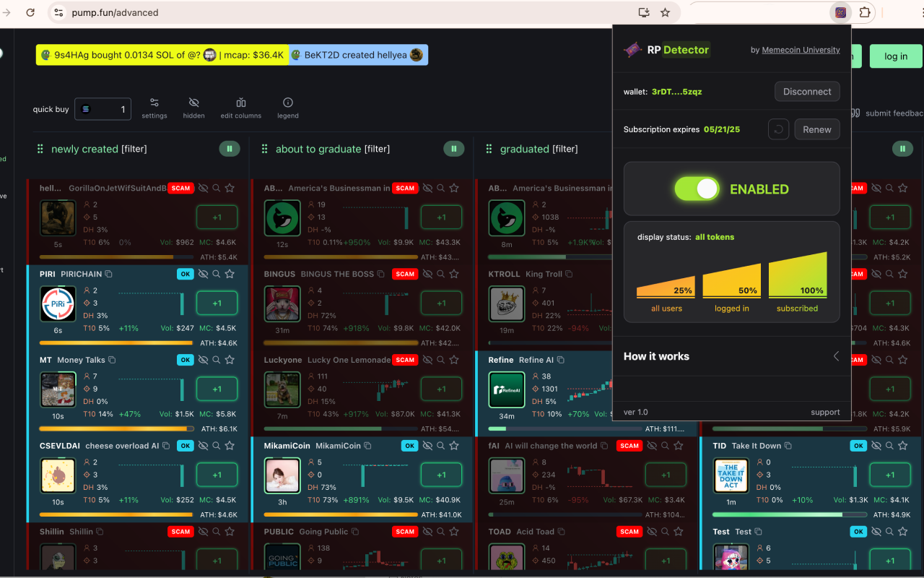Open the Refine AI token thumbnail
924x578 pixels.
pyautogui.click(x=507, y=390)
